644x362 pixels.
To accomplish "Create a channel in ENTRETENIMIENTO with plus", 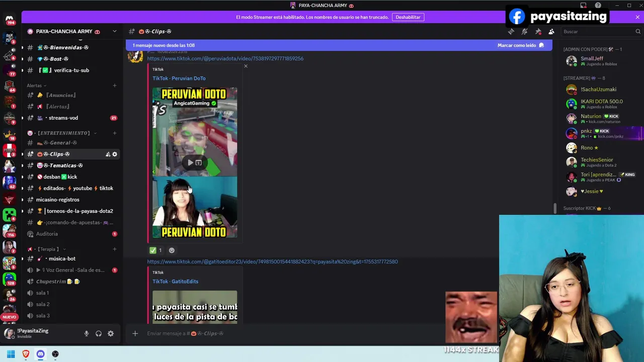I will (114, 133).
